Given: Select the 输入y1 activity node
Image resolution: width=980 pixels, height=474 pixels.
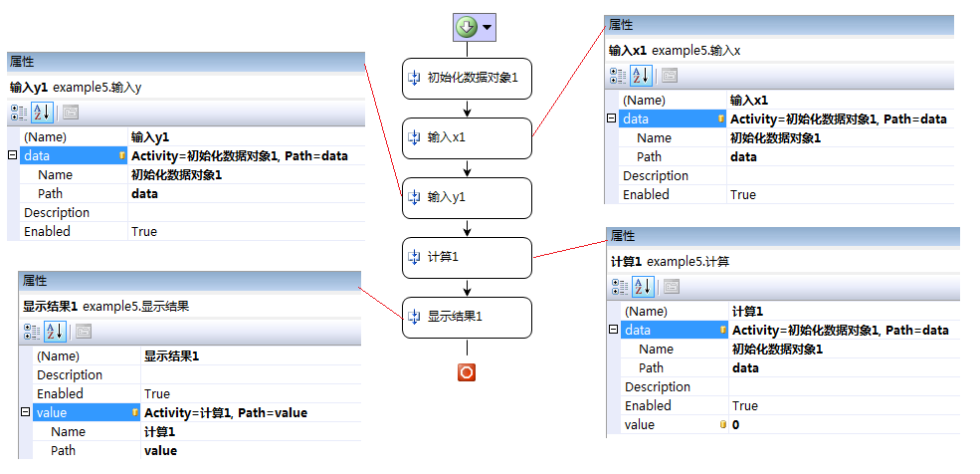Looking at the screenshot, I should 467,197.
